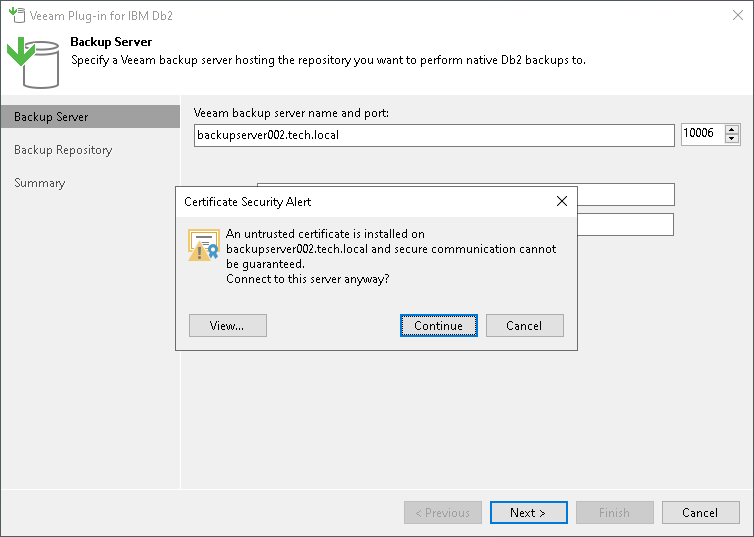
Task: Click the wizard's bottom Cancel button
Action: (x=701, y=512)
